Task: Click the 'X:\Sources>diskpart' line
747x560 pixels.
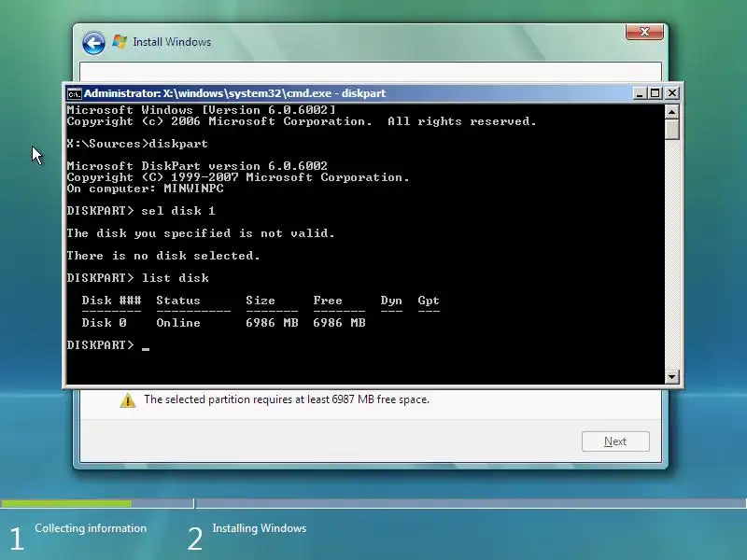Action: [137, 144]
